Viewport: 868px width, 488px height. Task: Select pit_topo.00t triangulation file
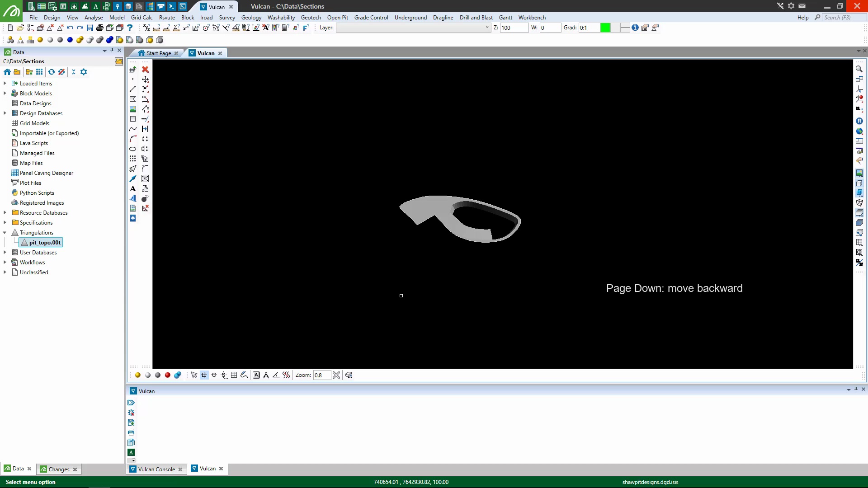pyautogui.click(x=44, y=243)
